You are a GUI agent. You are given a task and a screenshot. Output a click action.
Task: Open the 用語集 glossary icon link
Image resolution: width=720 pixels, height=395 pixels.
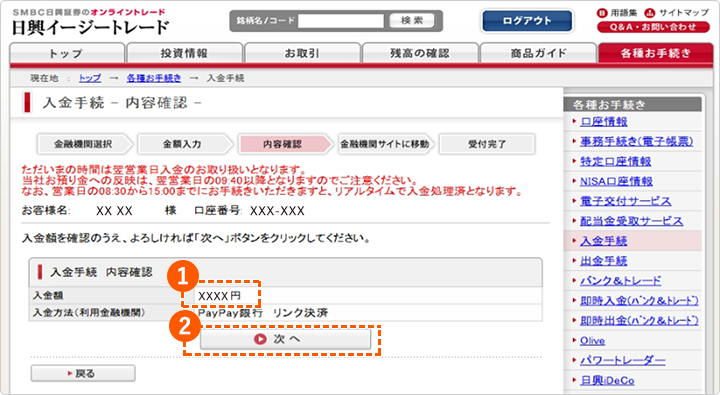pos(617,13)
